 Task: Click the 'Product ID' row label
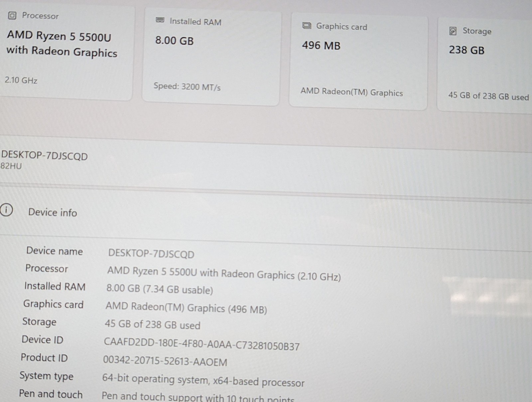point(44,357)
